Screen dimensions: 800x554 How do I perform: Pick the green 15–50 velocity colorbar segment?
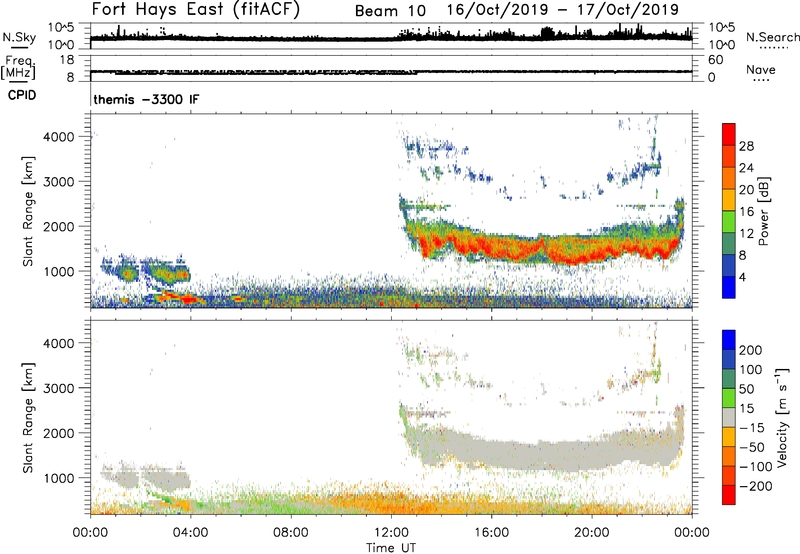tap(729, 398)
